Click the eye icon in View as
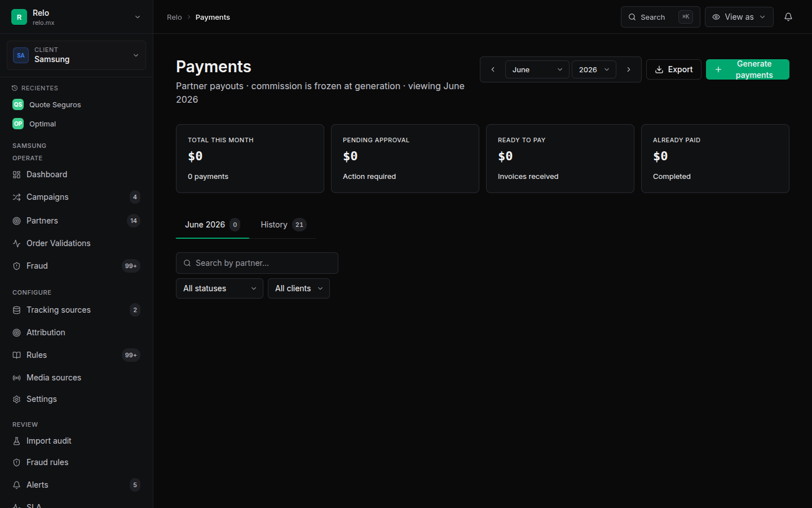Viewport: 812px width, 508px height. [716, 17]
